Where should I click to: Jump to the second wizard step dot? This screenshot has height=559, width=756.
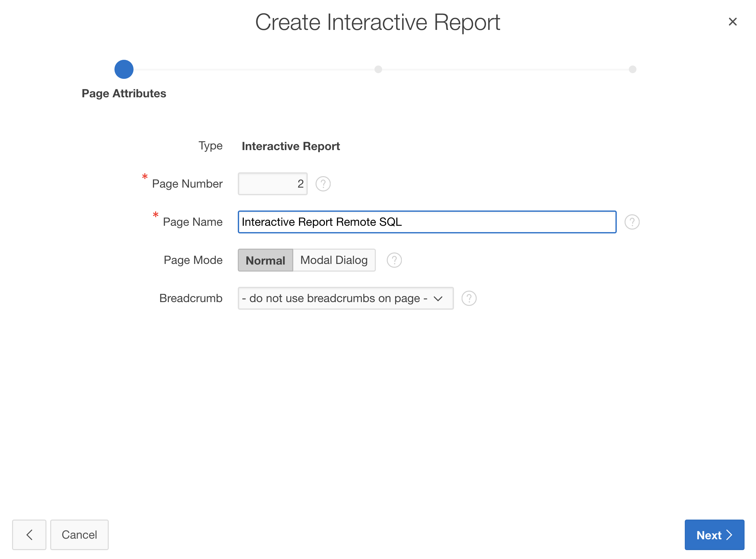(x=378, y=69)
